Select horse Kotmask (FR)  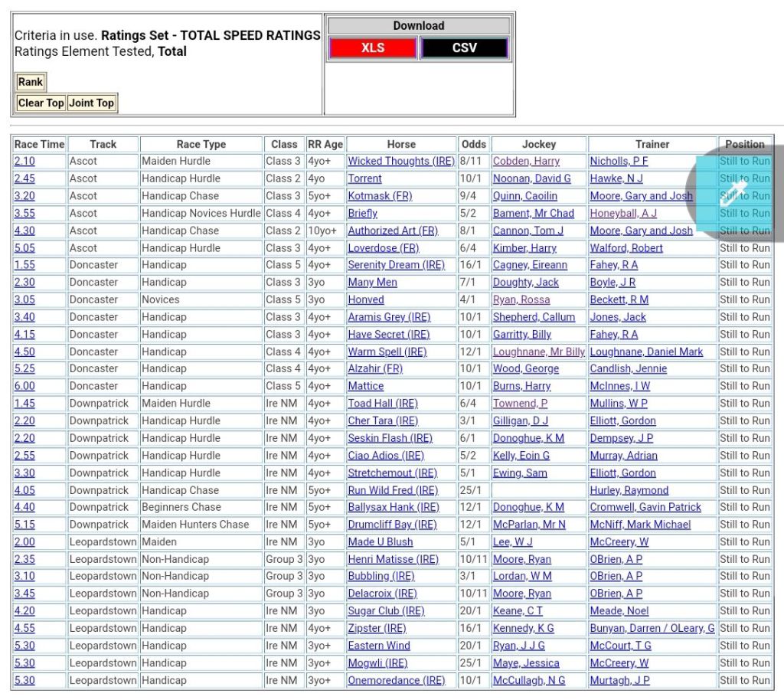[x=380, y=196]
